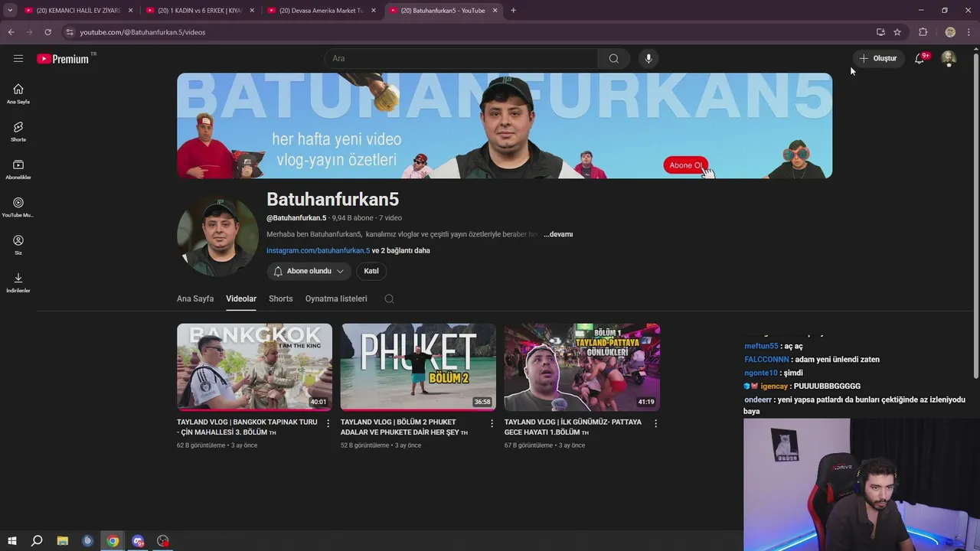Viewport: 980px width, 551px height.
Task: Open Windows Start menu
Action: (x=11, y=541)
